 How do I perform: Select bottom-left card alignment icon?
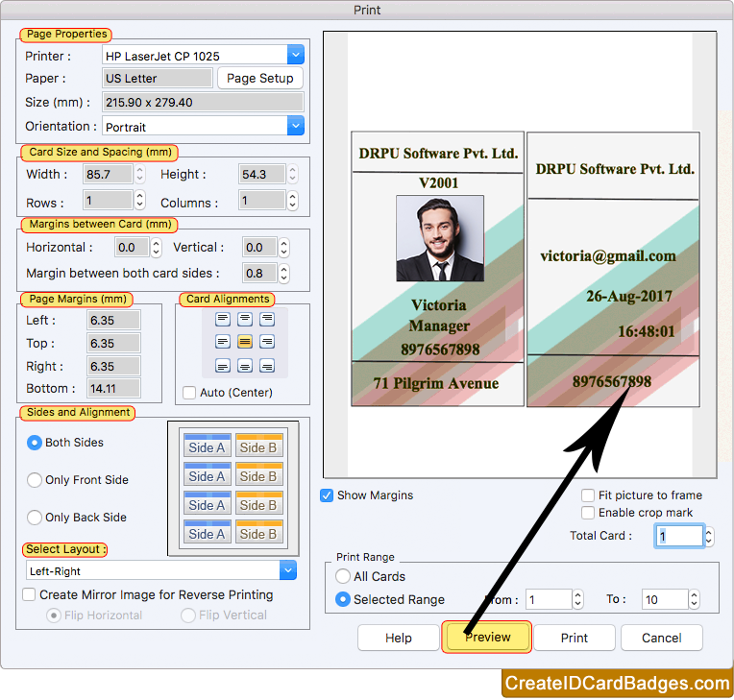click(222, 366)
